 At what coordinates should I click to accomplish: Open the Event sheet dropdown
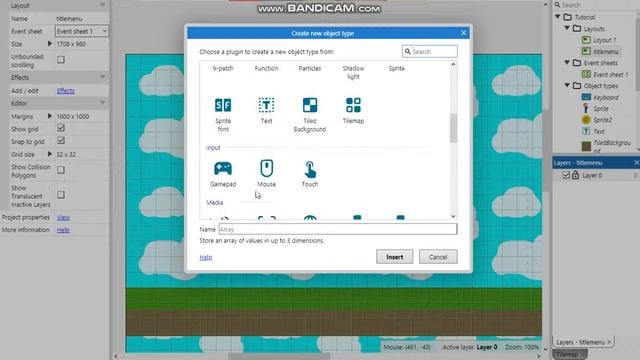82,31
